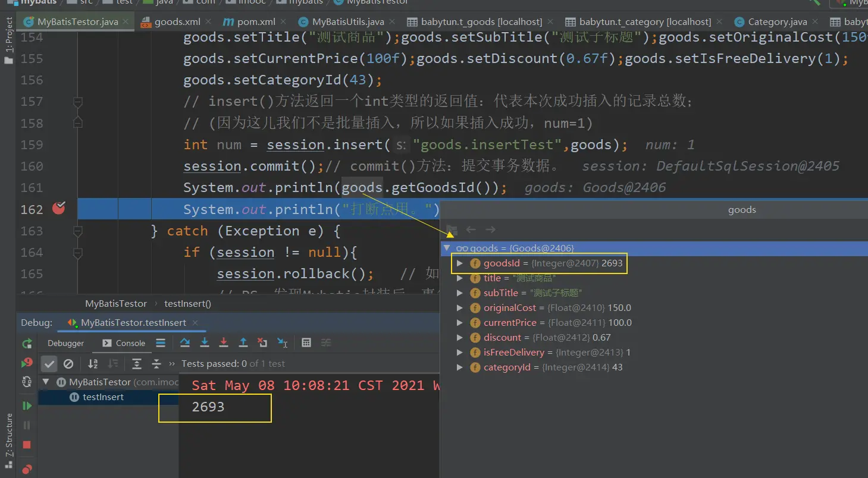Click the fold end marker at line 158
Screen dimensions: 868x478
(x=77, y=122)
